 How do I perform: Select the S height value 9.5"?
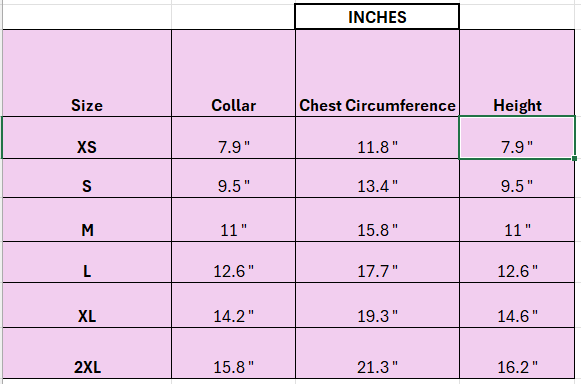click(x=517, y=178)
